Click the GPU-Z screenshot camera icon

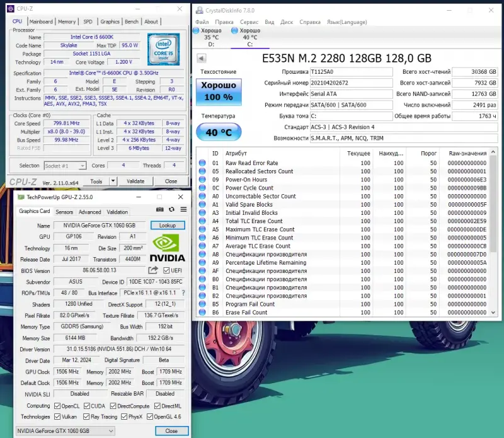point(160,210)
